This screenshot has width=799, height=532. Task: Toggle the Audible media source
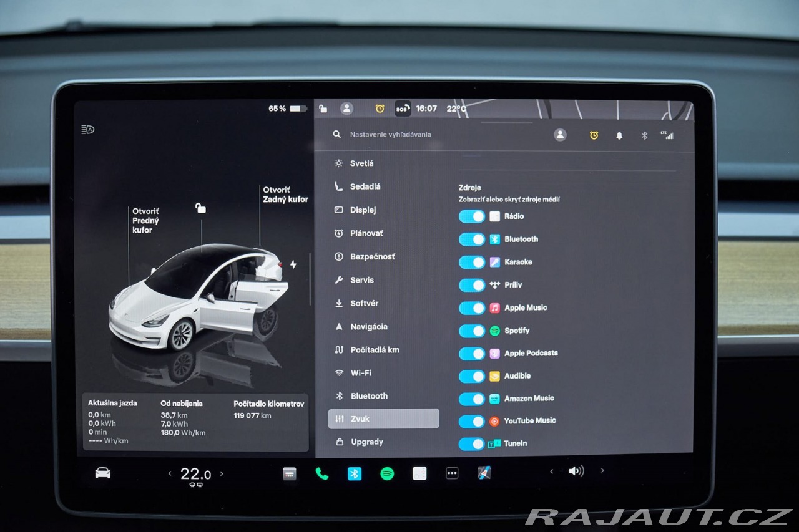pyautogui.click(x=472, y=376)
